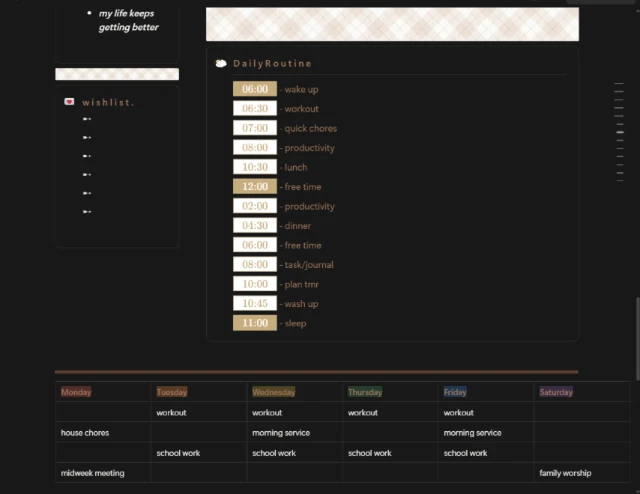Click the plaid banner image above Daily Routine
Screen dimensions: 640x494
[x=392, y=24]
